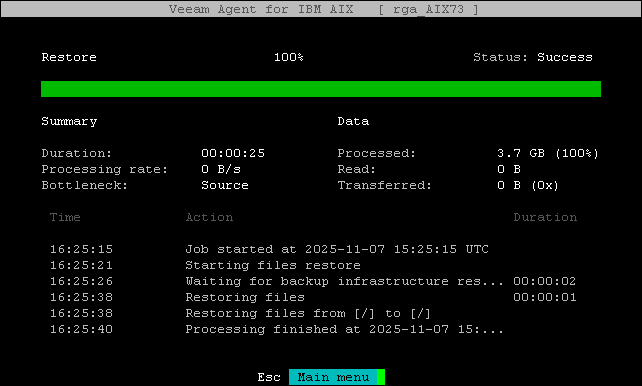Image resolution: width=642 pixels, height=386 pixels.
Task: Click the 'Status: Success' text
Action: pyautogui.click(x=533, y=57)
